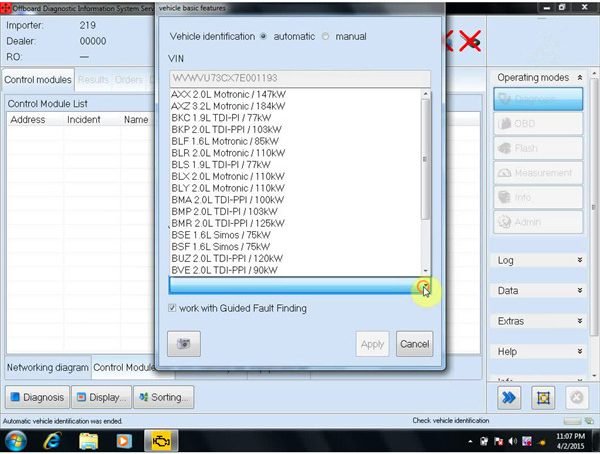This screenshot has height=454, width=600.
Task: Click the camera screenshot button in dialog
Action: [184, 343]
